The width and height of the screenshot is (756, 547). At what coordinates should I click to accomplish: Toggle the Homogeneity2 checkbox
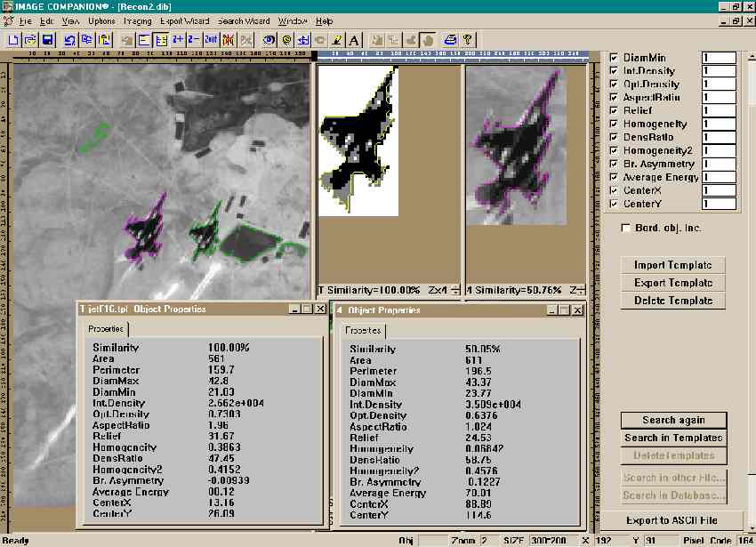click(x=613, y=150)
